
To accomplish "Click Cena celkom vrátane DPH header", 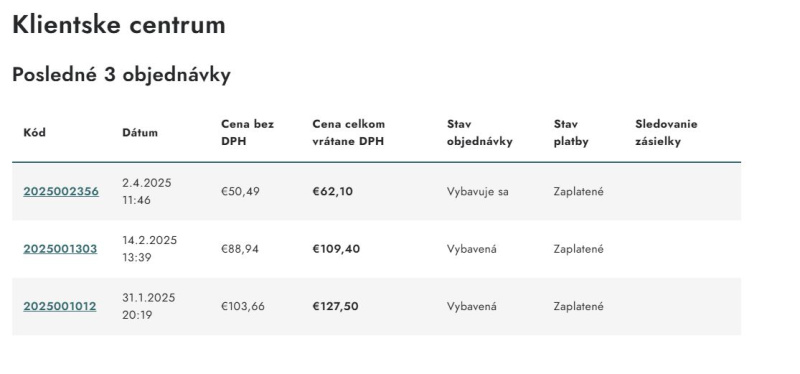I will click(348, 133).
